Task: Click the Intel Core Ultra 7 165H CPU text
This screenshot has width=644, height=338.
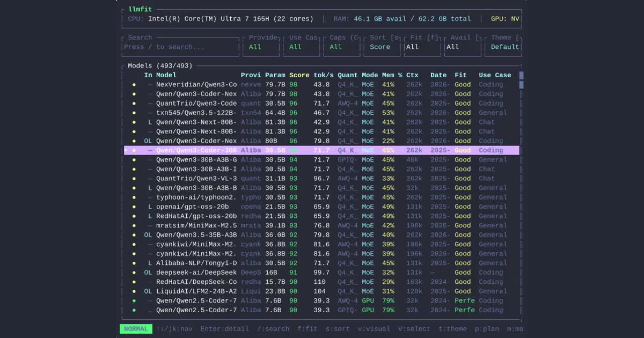Action: 231,19
